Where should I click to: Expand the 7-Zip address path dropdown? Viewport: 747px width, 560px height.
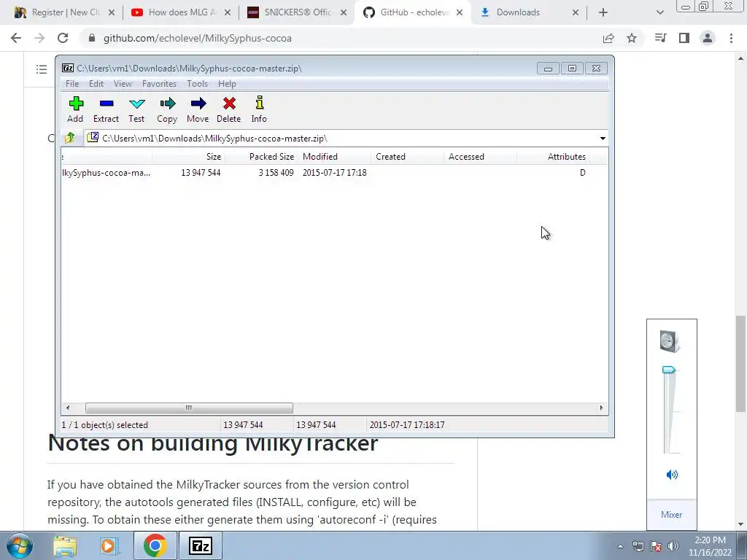(603, 139)
